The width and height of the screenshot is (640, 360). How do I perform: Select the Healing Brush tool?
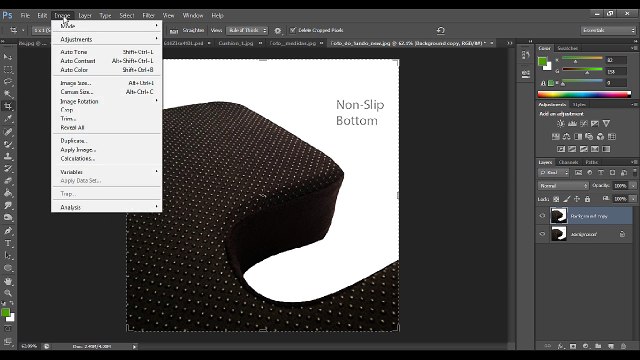click(8, 131)
